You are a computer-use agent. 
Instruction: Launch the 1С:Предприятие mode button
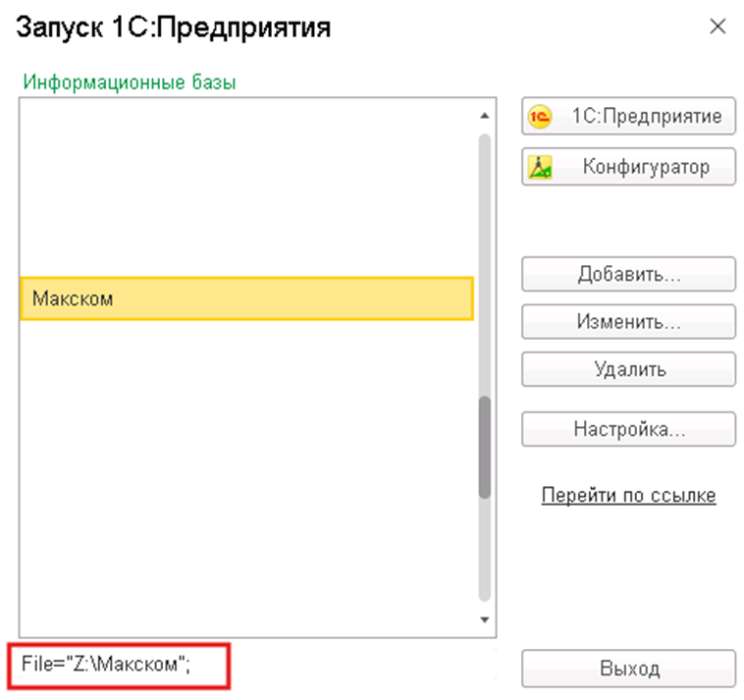point(628,116)
